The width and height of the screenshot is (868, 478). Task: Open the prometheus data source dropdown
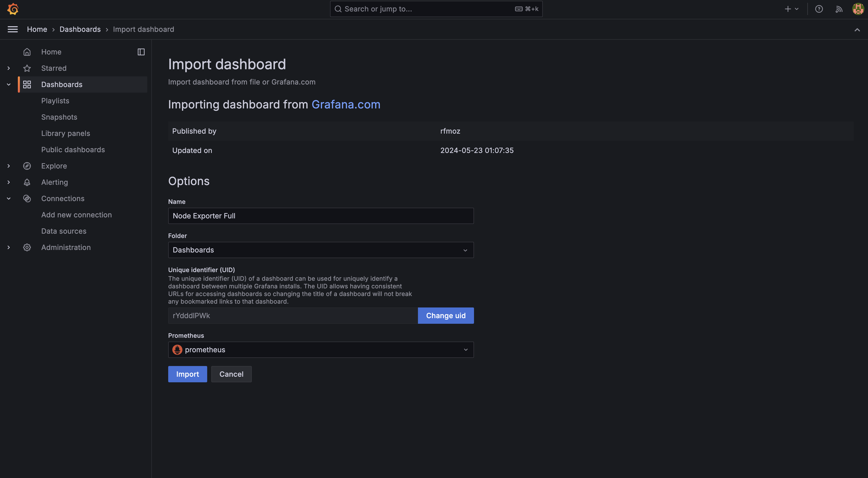320,350
